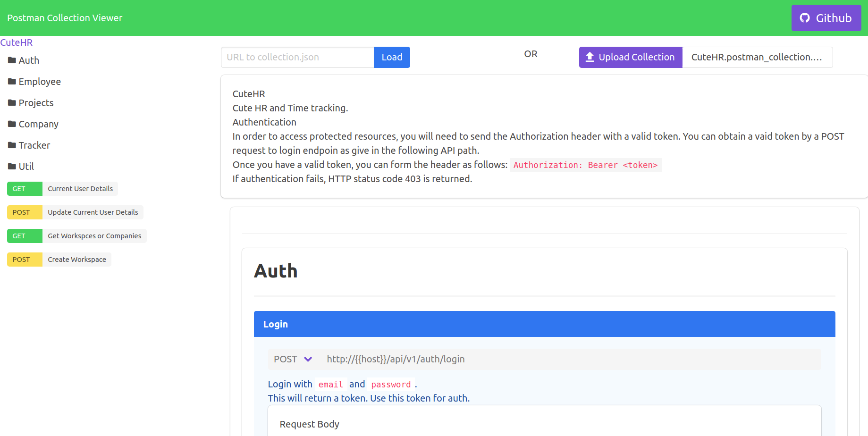This screenshot has height=436, width=868.
Task: Open the Current User Details request
Action: coord(62,189)
